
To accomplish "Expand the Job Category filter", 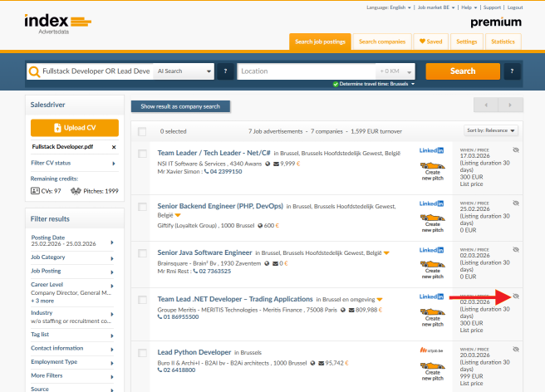I will point(72,257).
